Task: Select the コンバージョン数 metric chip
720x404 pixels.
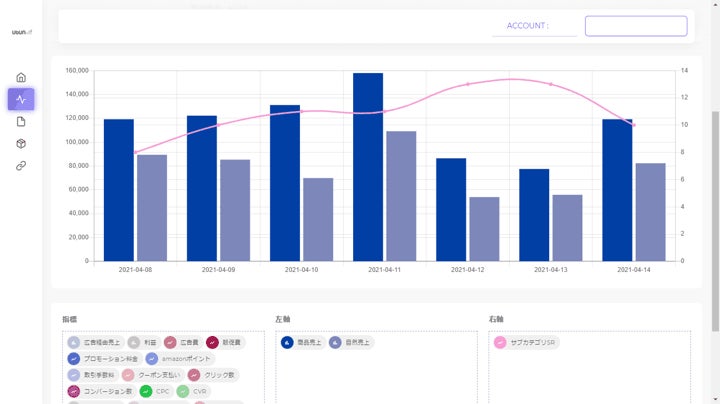Action: tap(101, 391)
